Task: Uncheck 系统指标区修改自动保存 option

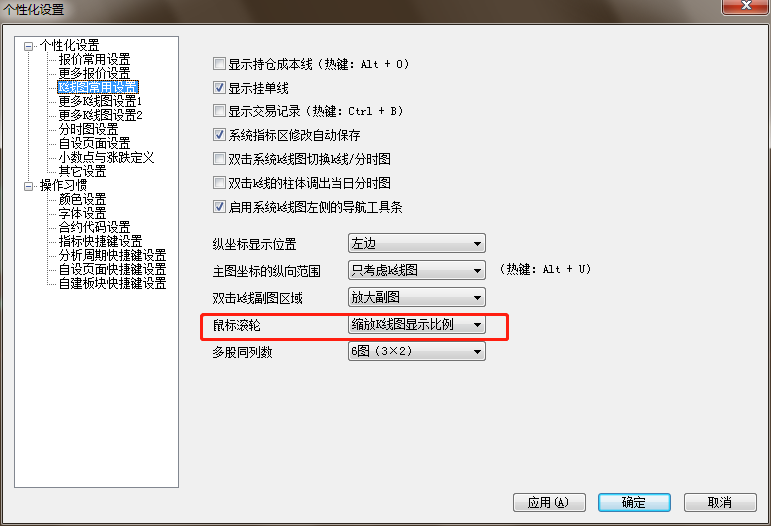Action: click(219, 135)
